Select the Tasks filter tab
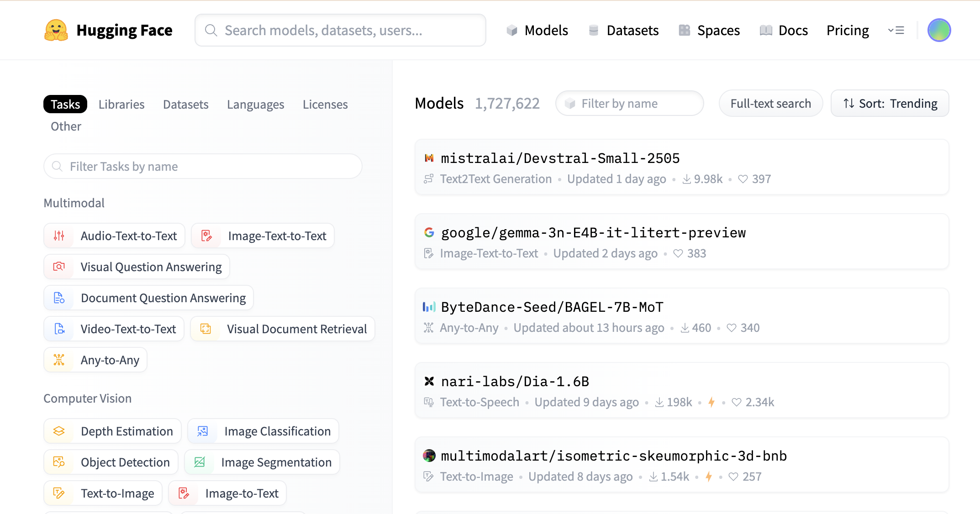 (65, 104)
